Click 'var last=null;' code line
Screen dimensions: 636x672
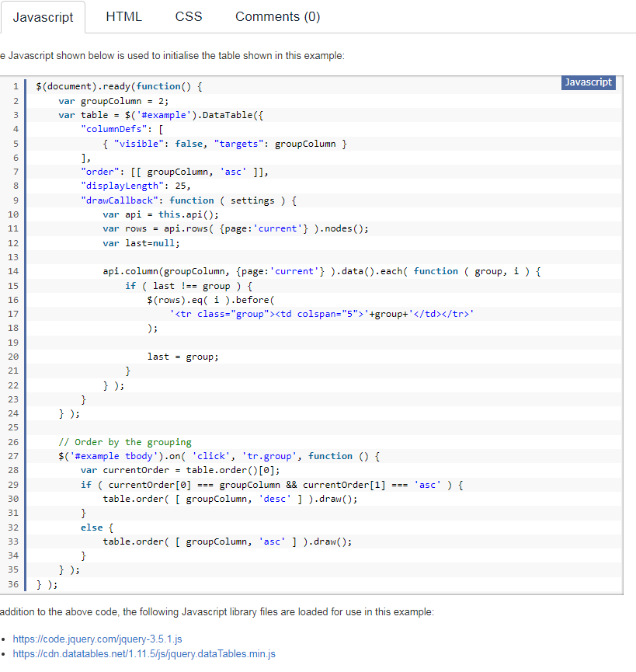pos(141,243)
